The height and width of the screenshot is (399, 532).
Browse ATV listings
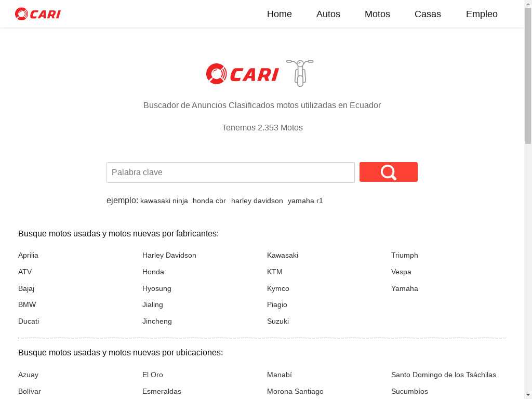(25, 272)
